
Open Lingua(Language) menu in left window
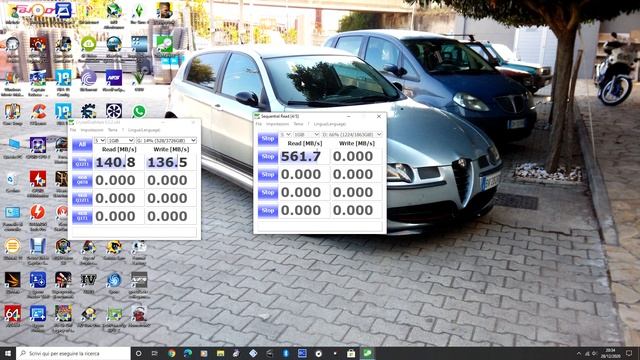click(x=144, y=130)
